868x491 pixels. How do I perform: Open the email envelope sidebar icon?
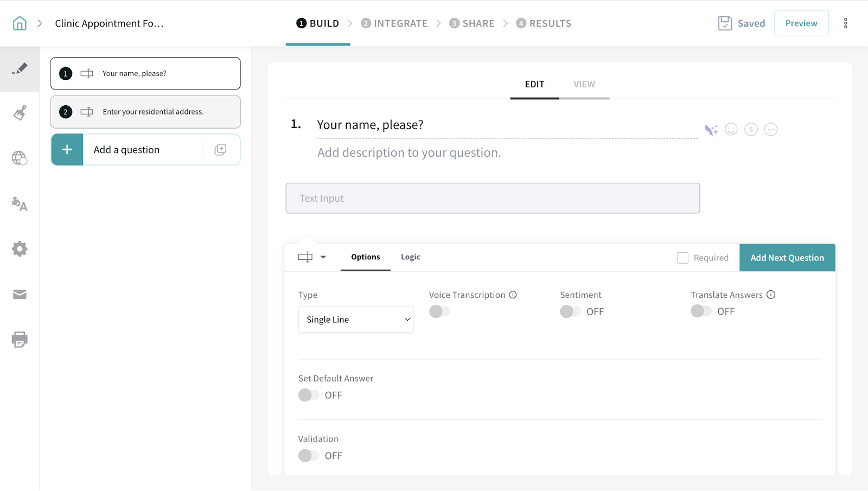click(x=20, y=294)
